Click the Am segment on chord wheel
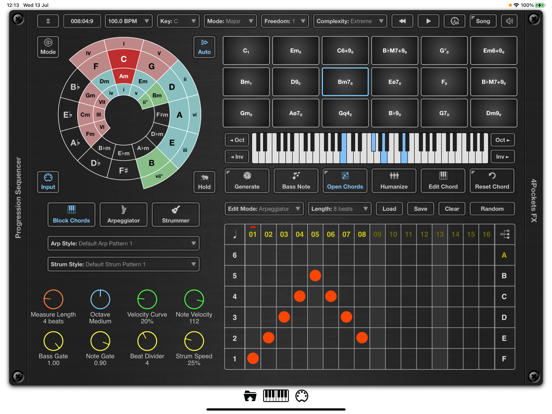The image size is (552, 414). pyautogui.click(x=124, y=76)
